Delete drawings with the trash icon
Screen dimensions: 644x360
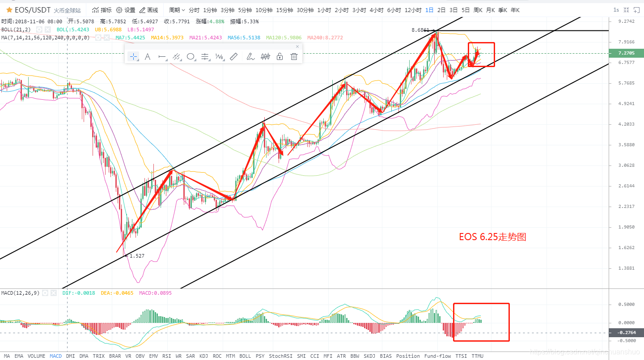[x=294, y=56]
